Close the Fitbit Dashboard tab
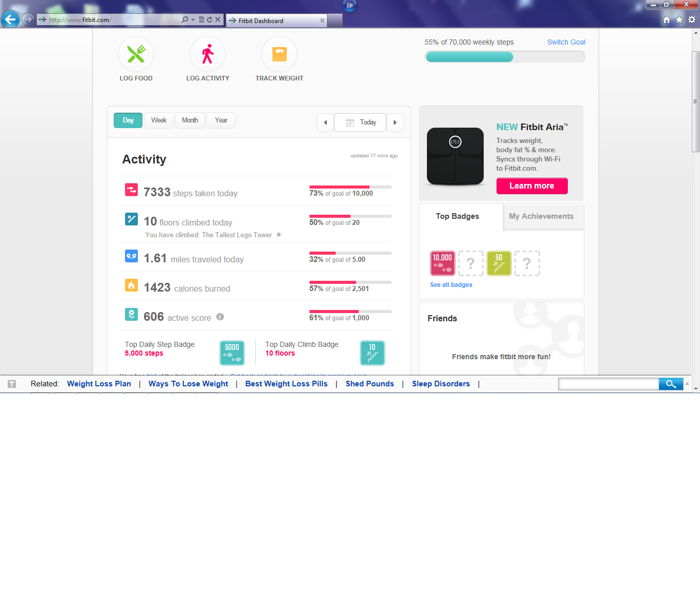Viewport: 700px width, 599px height. [x=322, y=20]
